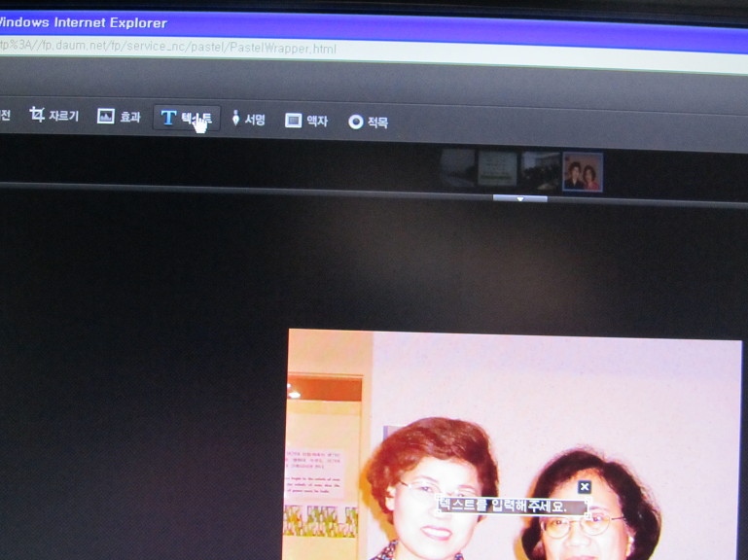Viewport: 748px width, 560px height.
Task: Collapse the thumbnail strip with the arrow handle
Action: 520,198
